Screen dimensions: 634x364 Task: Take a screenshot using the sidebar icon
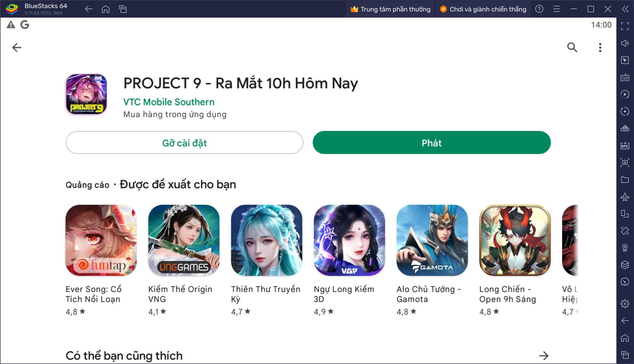pyautogui.click(x=625, y=163)
